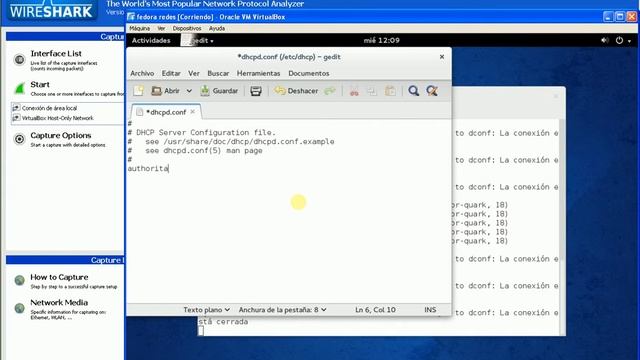Click the Ln 6, Col 10 indicator
This screenshot has width=640, height=360.
tap(375, 310)
